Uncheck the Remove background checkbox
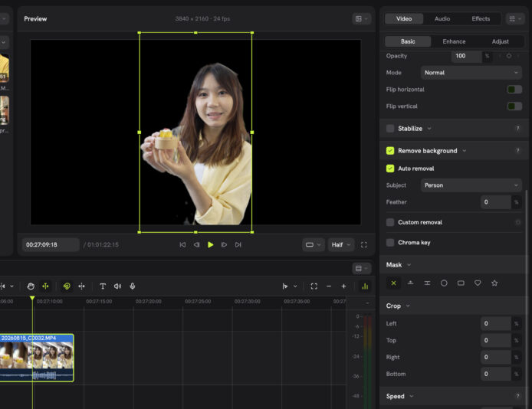This screenshot has height=409, width=532. 390,150
